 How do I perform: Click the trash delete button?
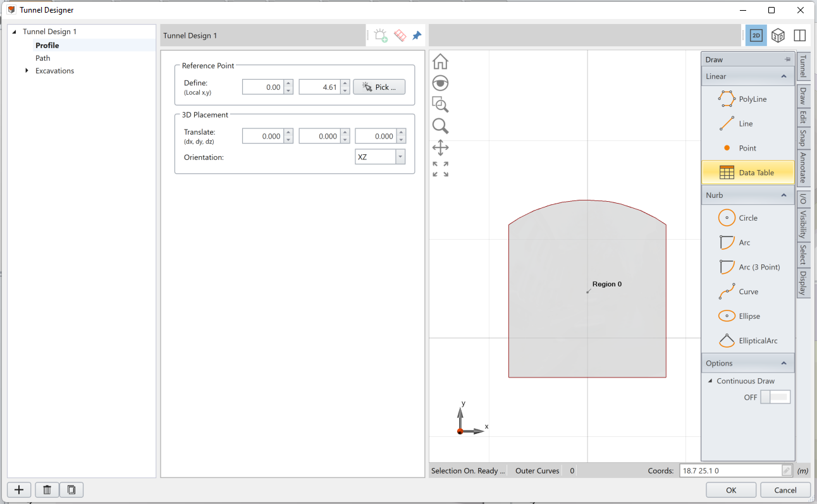47,489
